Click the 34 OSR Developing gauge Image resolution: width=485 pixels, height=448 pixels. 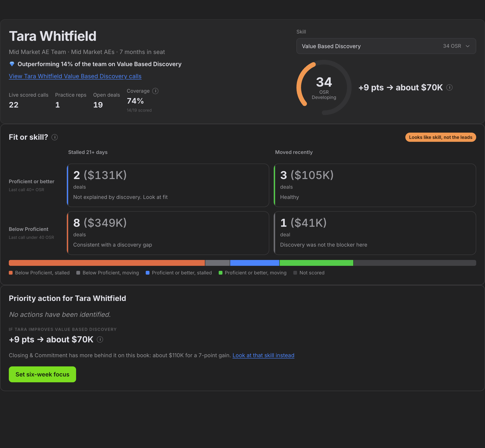click(324, 87)
